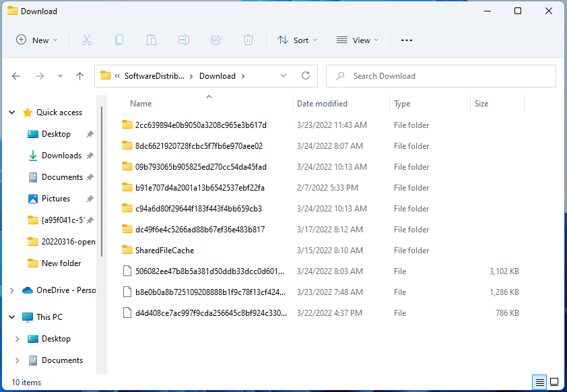567x392 pixels.
Task: Click the 786 KB size value
Action: pyautogui.click(x=507, y=313)
